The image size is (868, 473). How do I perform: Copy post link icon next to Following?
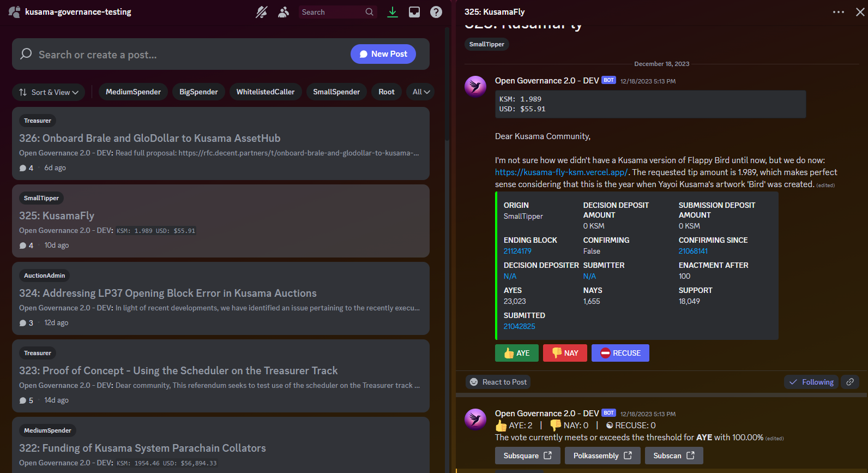click(x=850, y=382)
